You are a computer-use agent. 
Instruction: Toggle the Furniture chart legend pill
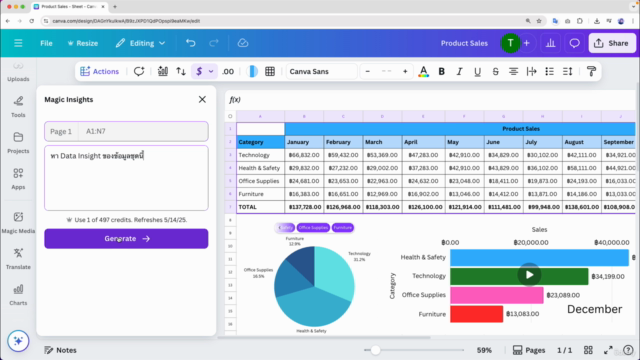[342, 228]
